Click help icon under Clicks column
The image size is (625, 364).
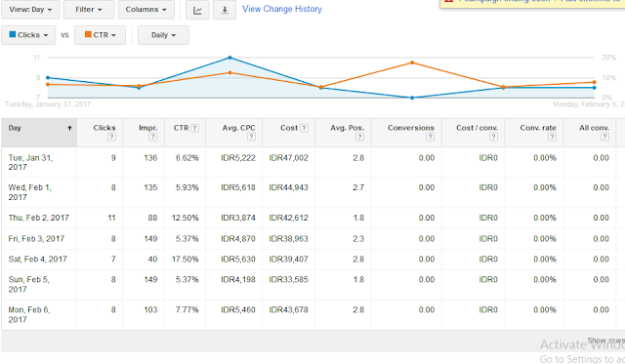click(111, 137)
